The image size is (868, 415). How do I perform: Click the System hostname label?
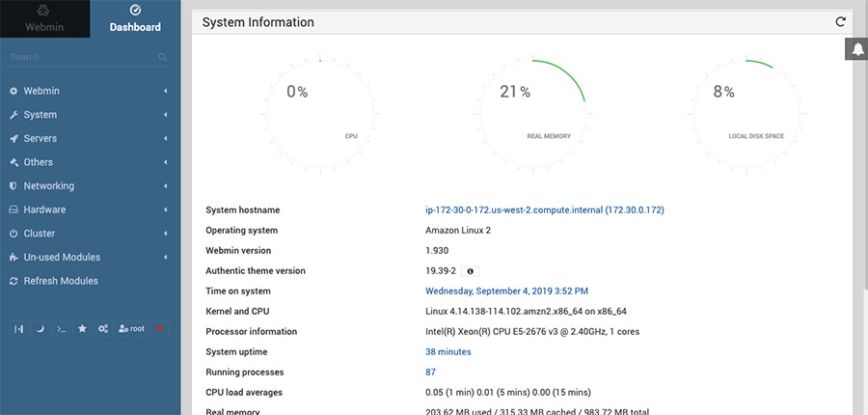coord(242,210)
